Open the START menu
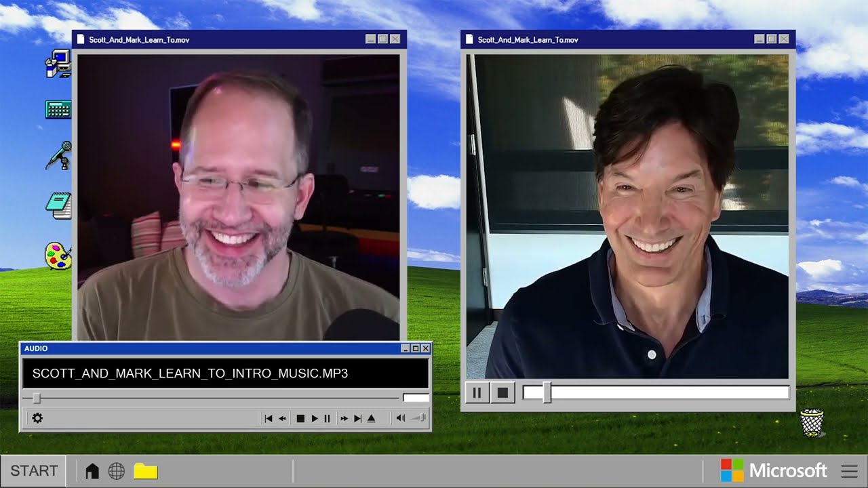This screenshot has height=488, width=868. [x=33, y=471]
